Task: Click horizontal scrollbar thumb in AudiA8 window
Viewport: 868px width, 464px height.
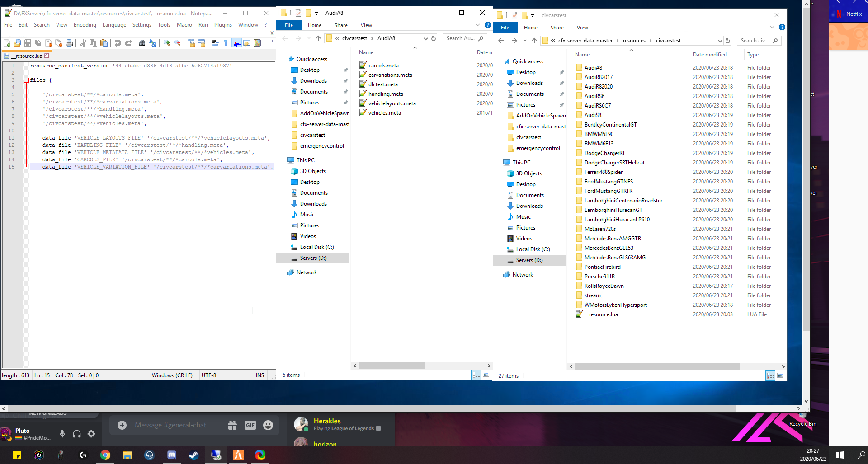Action: (x=392, y=366)
